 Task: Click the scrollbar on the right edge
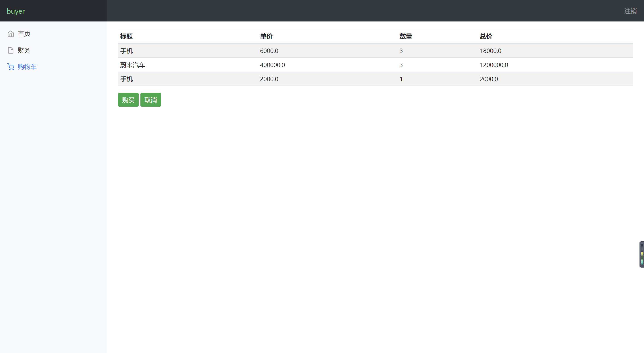642,254
